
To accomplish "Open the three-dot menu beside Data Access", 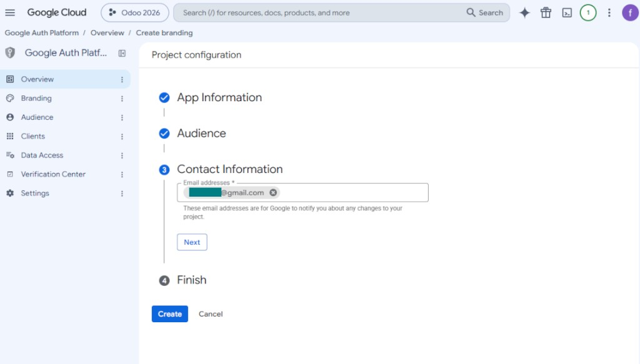I will (x=122, y=155).
